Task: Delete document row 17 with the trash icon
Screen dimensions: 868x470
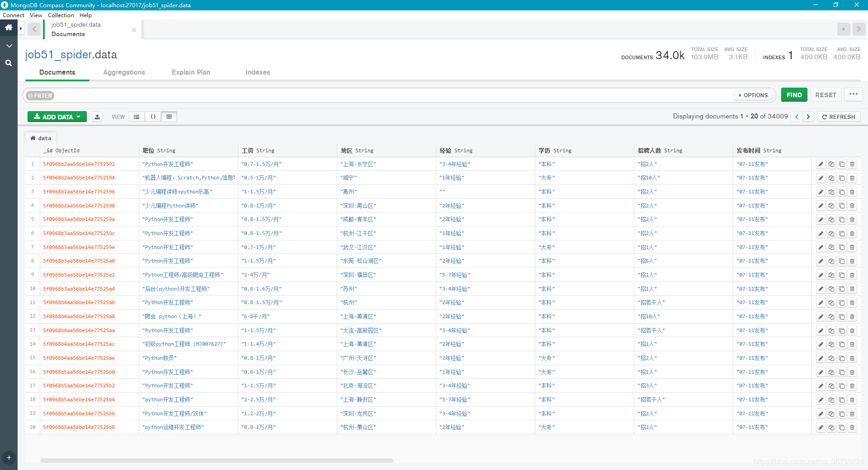Action: [x=852, y=386]
